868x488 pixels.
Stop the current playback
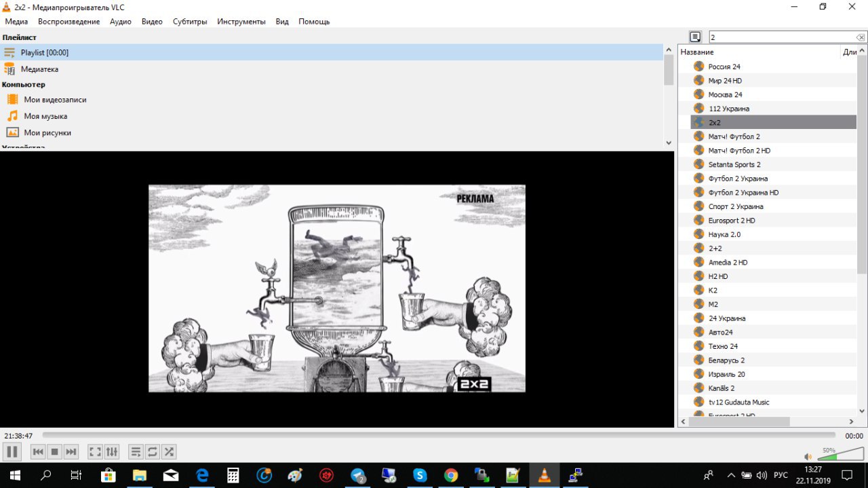click(x=55, y=451)
